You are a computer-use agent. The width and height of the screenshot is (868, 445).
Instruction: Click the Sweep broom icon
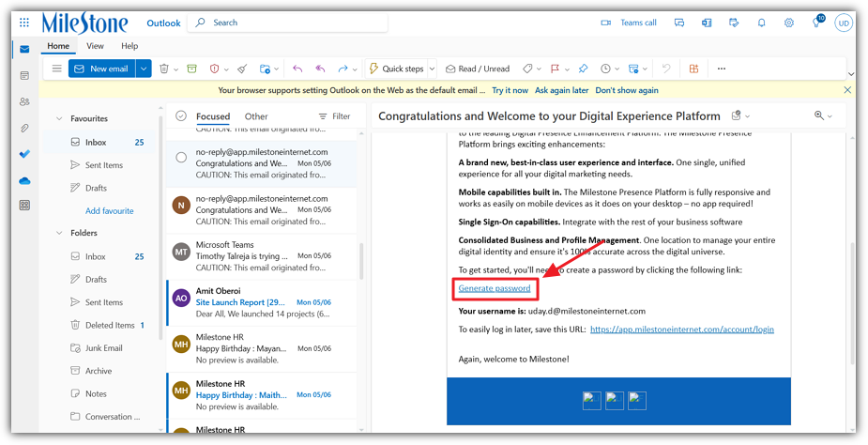[242, 69]
